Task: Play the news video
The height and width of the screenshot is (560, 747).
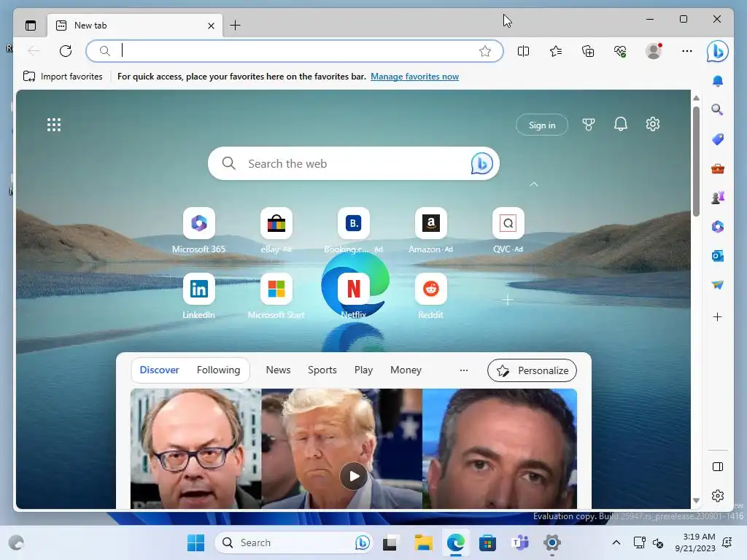Action: click(x=354, y=475)
